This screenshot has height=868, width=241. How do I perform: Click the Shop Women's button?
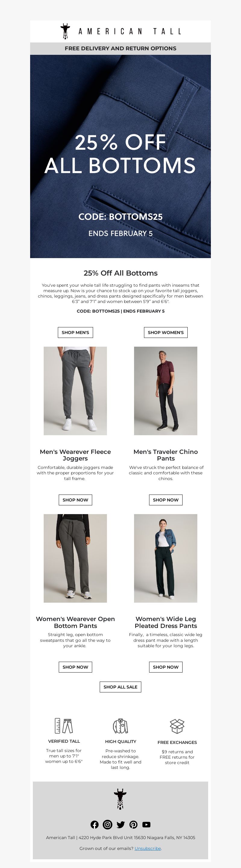tap(165, 332)
